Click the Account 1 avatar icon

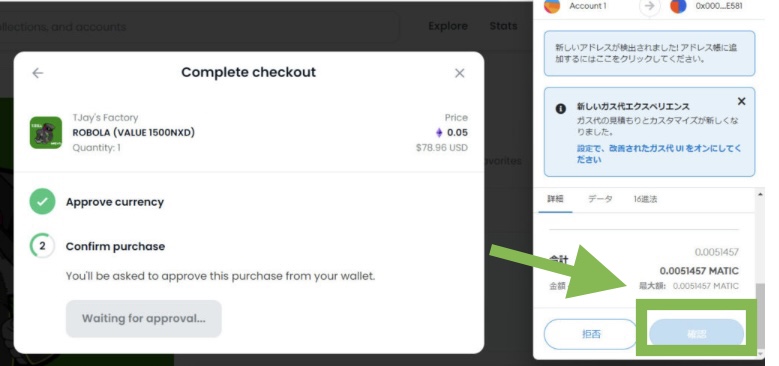[552, 6]
